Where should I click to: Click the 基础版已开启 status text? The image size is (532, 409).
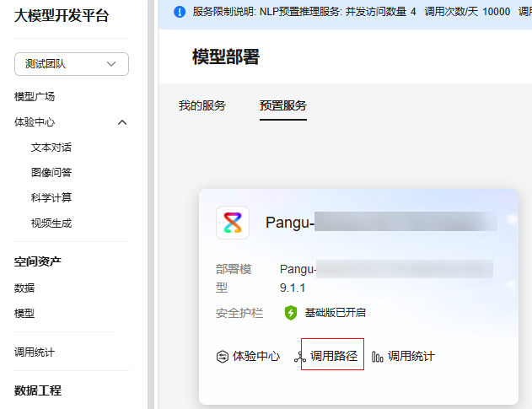click(x=336, y=313)
